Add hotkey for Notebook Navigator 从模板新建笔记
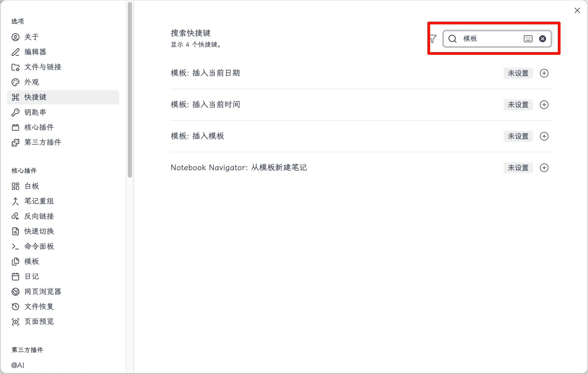Screen dimensions: 588x374 [544, 168]
